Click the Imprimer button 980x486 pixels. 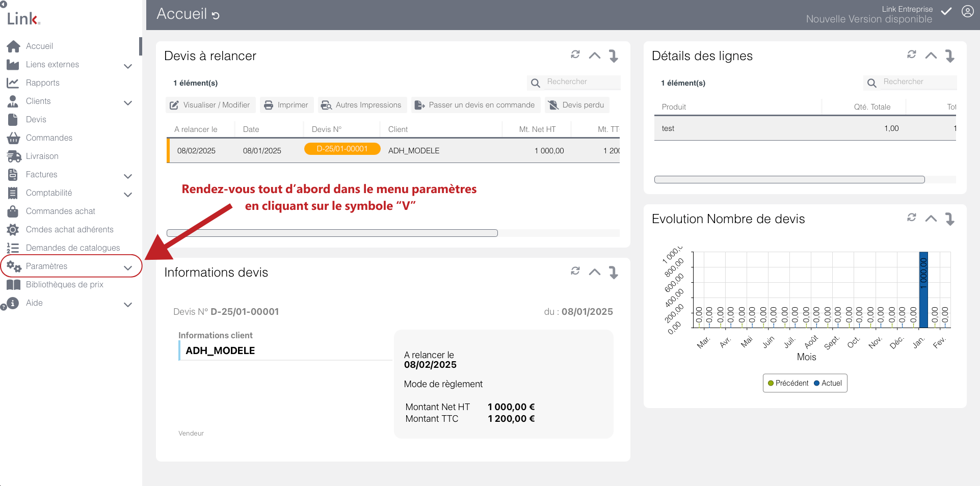point(286,105)
